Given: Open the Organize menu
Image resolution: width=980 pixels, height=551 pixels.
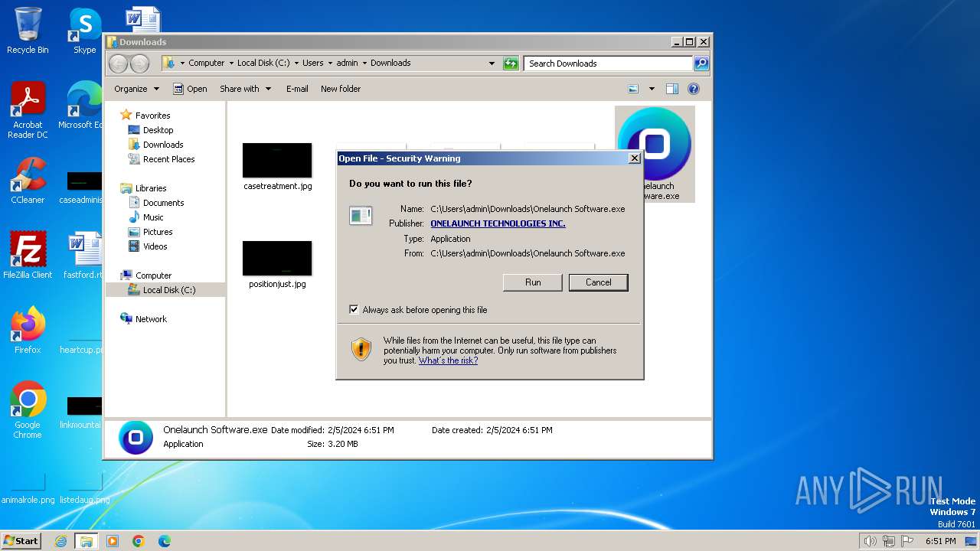Looking at the screenshot, I should pos(136,89).
